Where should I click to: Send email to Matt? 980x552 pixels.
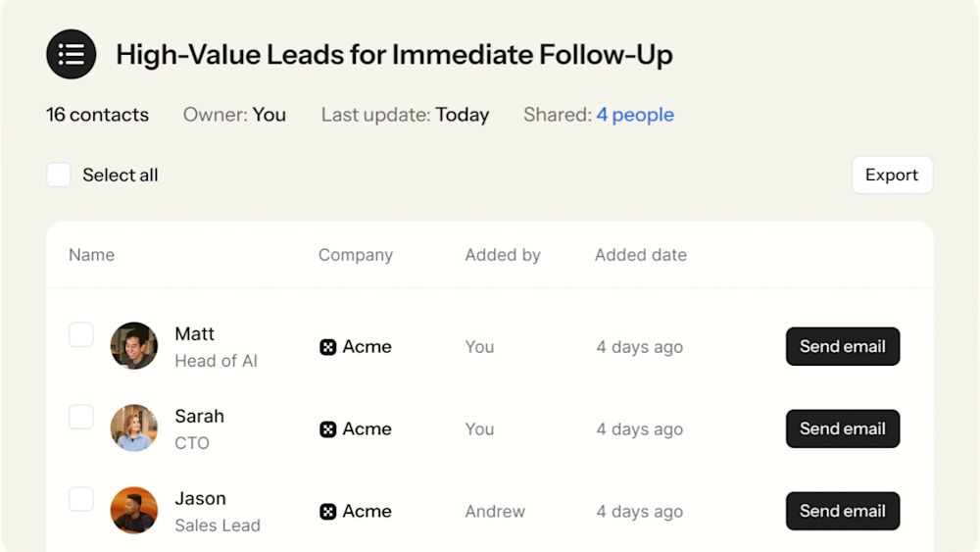click(842, 346)
